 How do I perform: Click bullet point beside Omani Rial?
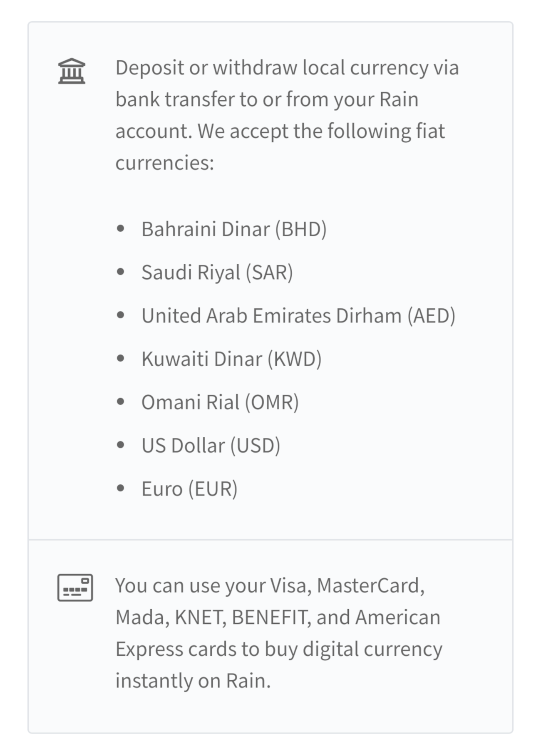121,402
